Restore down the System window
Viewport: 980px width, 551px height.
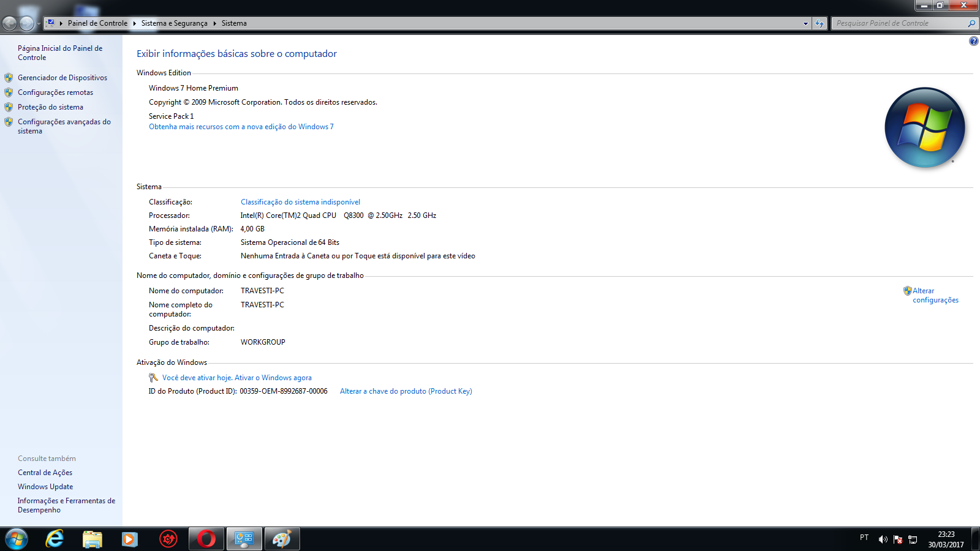(940, 6)
